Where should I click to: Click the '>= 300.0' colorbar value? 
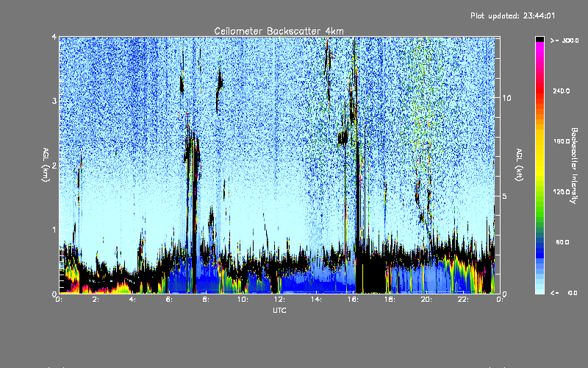point(564,40)
